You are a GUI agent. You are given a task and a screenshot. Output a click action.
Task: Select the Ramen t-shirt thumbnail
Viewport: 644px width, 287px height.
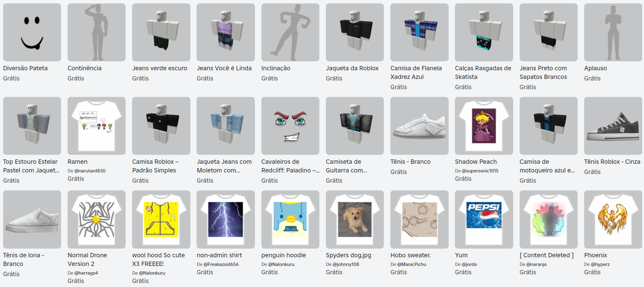point(96,126)
